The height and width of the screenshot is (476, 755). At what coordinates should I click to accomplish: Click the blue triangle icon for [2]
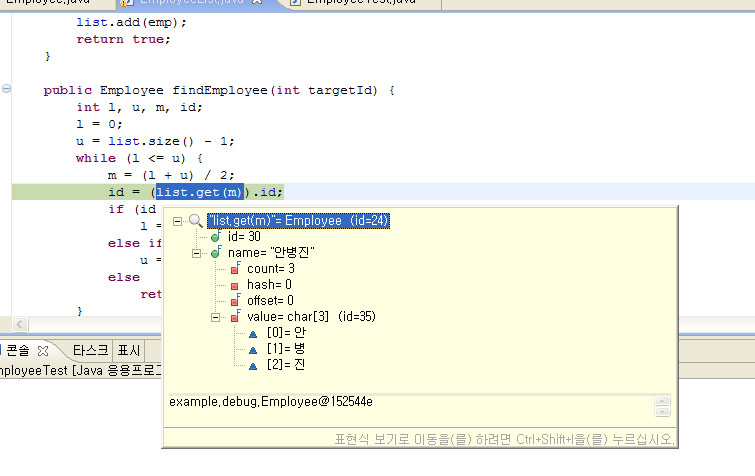[253, 366]
